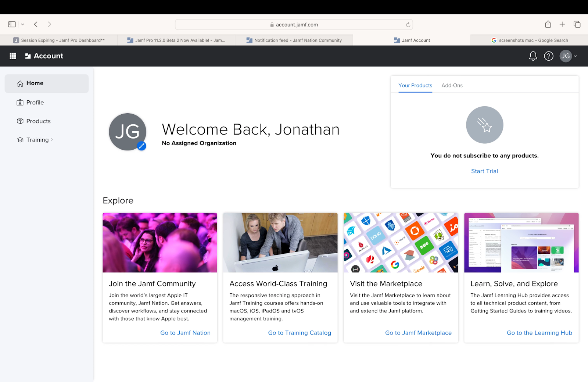
Task: Show the tab overview icon
Action: click(577, 24)
